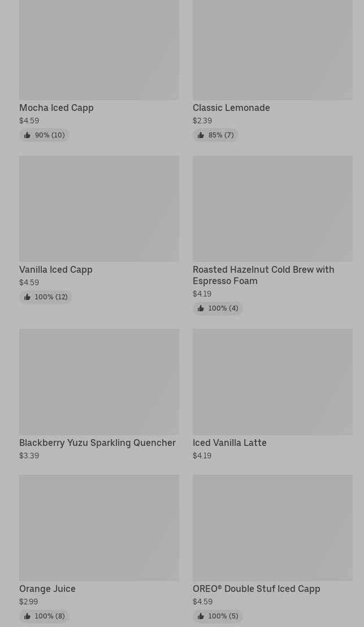The height and width of the screenshot is (627, 364).
Task: Click the Classic Lemonade title
Action: tap(231, 108)
